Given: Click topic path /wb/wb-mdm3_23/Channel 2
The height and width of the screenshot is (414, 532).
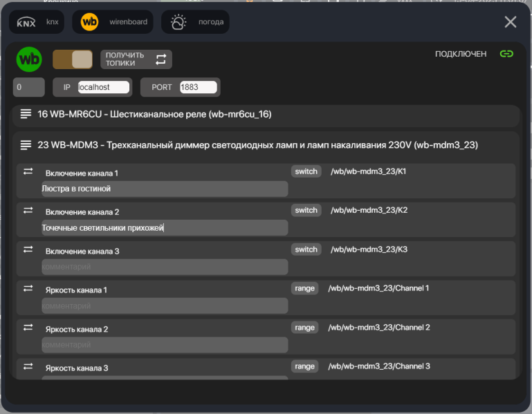Looking at the screenshot, I should [x=379, y=328].
